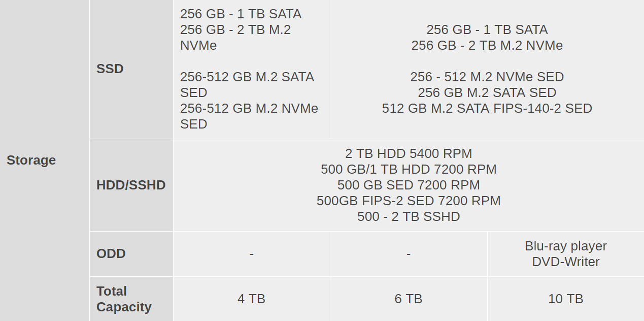Screen dimensions: 644x321
Task: Click 512 GB M.2 SATA FIPS-140-2 SED text
Action: coord(487,109)
